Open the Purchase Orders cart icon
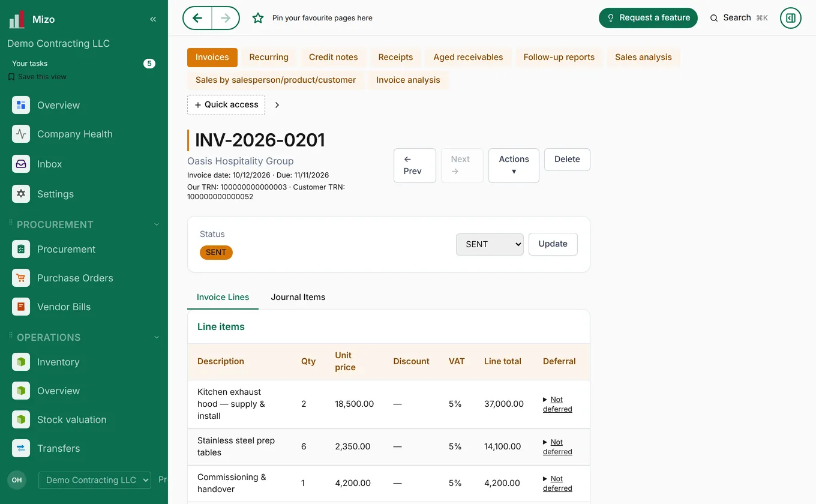This screenshot has height=504, width=816. [x=21, y=278]
